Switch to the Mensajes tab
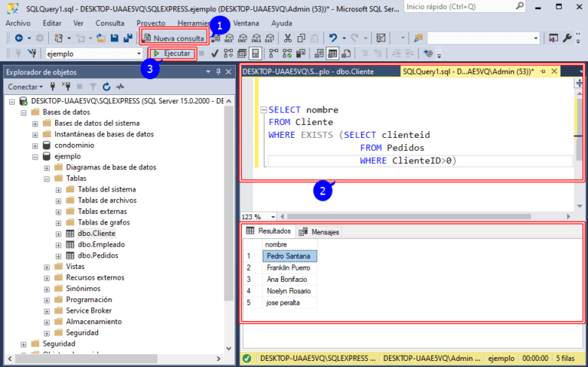 click(320, 231)
